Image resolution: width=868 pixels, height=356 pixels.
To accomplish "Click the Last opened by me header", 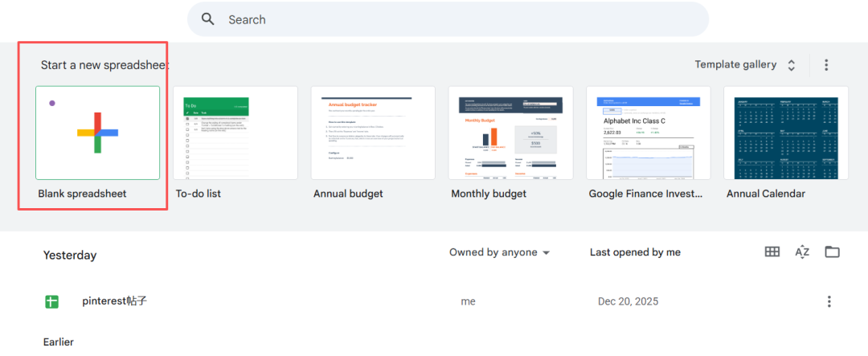I will (x=635, y=252).
